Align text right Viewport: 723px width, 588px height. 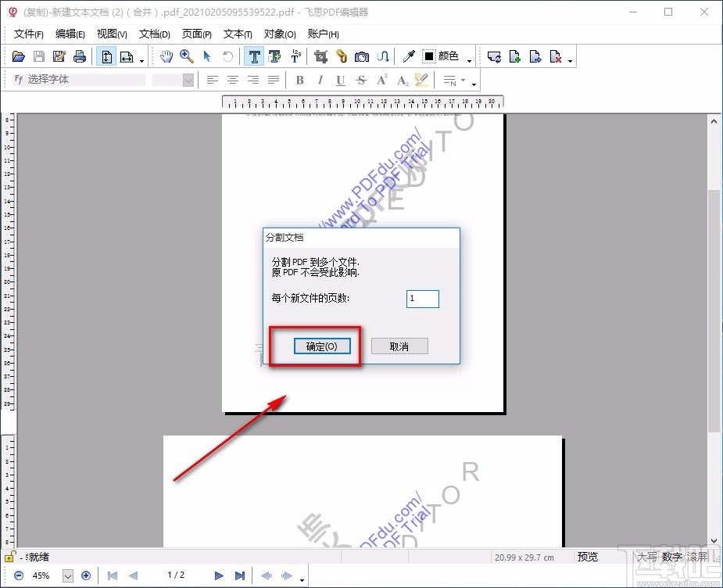(x=253, y=81)
